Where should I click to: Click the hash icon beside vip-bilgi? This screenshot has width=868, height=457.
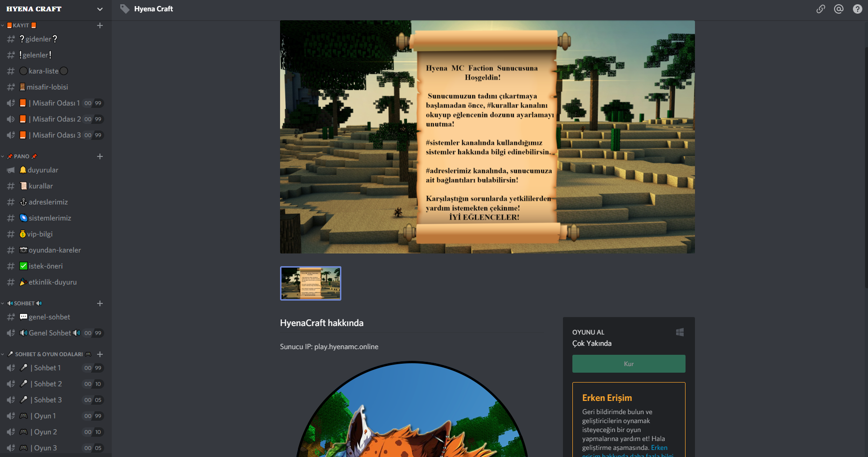coord(11,234)
